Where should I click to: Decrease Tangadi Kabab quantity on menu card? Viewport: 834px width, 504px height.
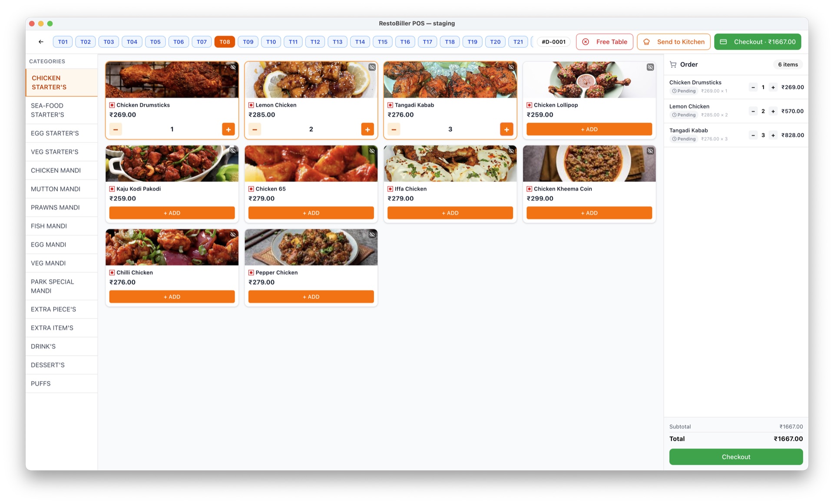394,129
